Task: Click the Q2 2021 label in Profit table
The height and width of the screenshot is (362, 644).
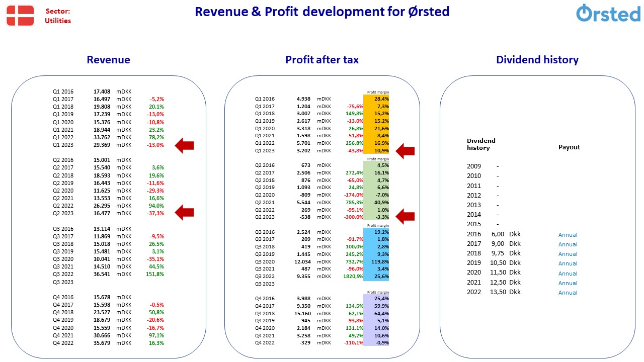Action: point(265,203)
